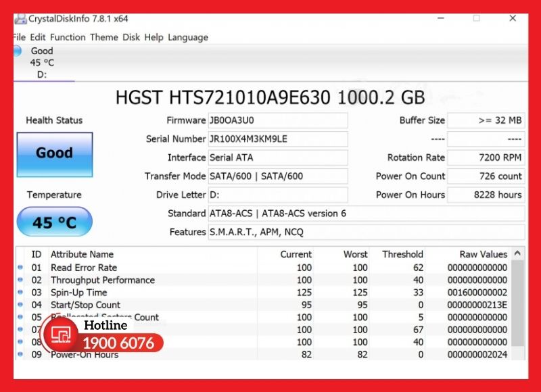
Task: Click the Good health status button
Action: 55,155
